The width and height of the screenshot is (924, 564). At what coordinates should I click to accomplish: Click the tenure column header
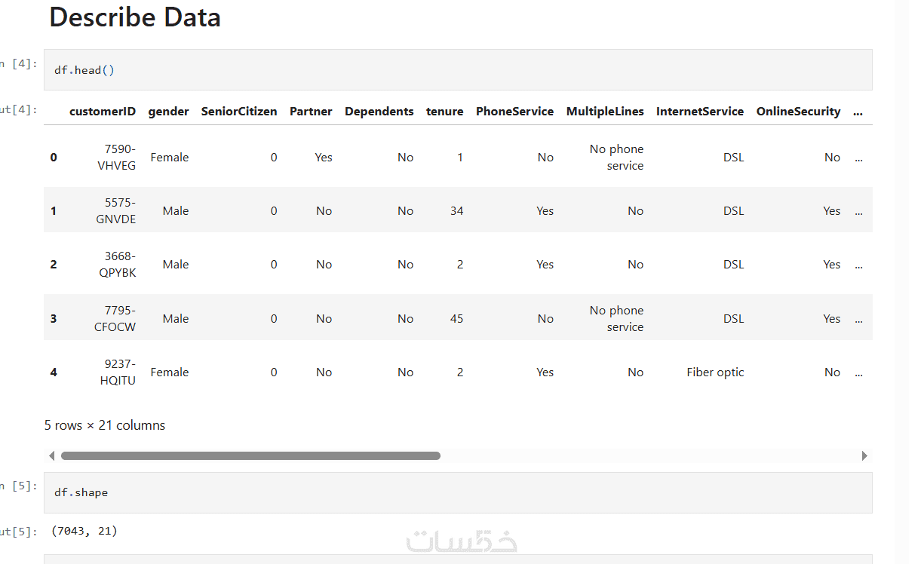tap(444, 112)
